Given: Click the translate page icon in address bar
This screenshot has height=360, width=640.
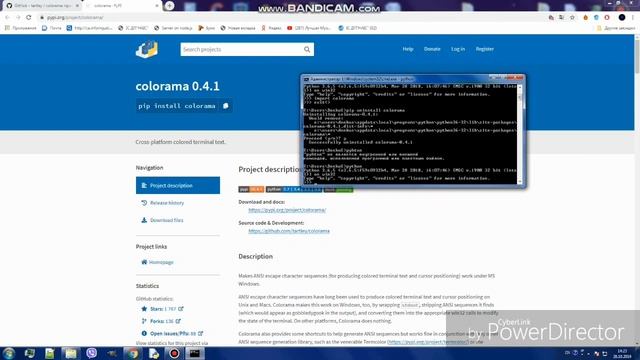Looking at the screenshot, I should pyautogui.click(x=562, y=18).
